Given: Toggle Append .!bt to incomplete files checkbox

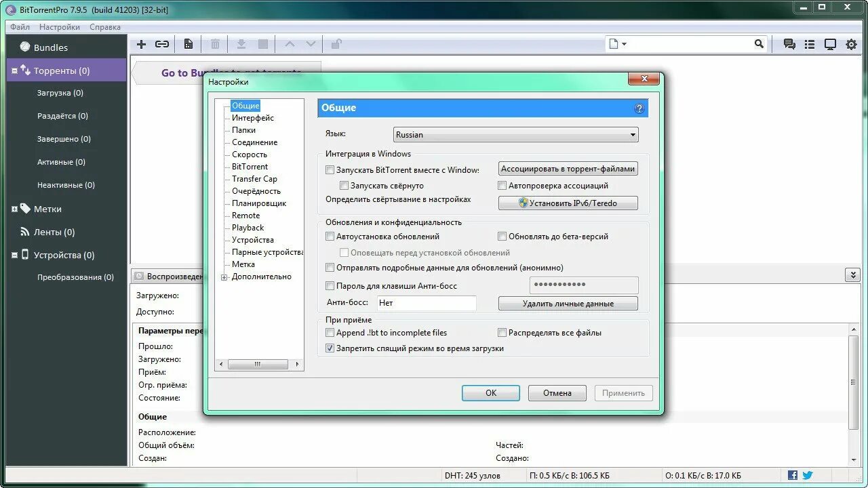Looking at the screenshot, I should tap(330, 333).
